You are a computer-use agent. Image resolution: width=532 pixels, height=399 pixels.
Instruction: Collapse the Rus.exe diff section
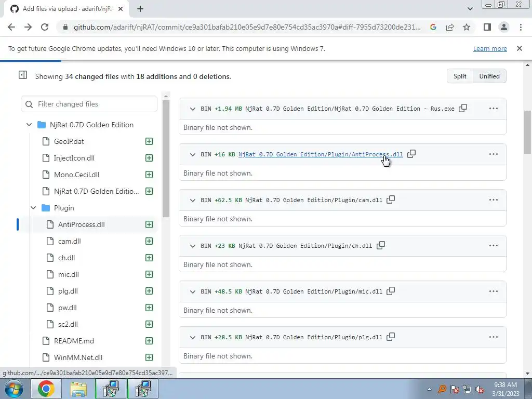tap(192, 109)
